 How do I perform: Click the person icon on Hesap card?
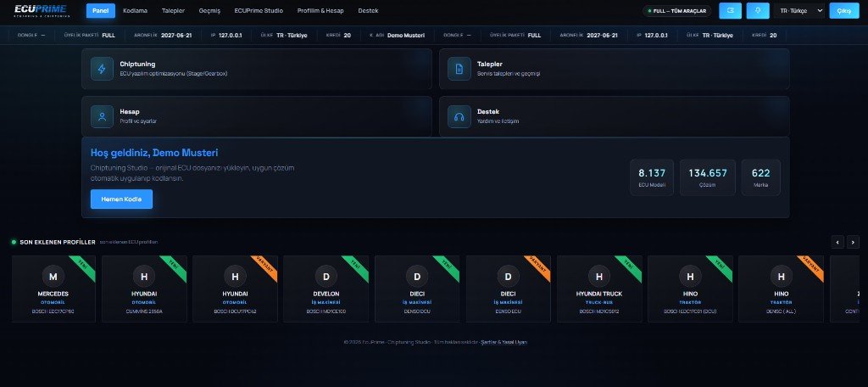pyautogui.click(x=102, y=116)
